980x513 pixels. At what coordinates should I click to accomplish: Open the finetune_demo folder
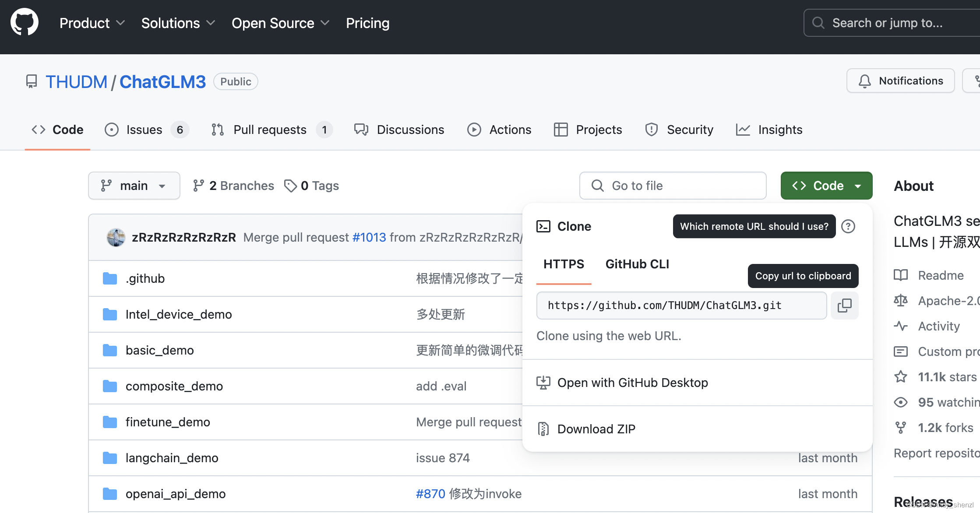[x=168, y=422]
